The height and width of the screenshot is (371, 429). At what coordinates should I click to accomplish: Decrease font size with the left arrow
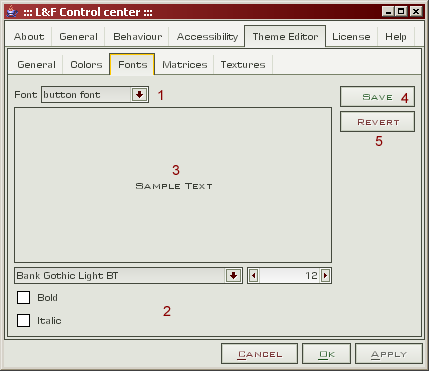tap(254, 276)
